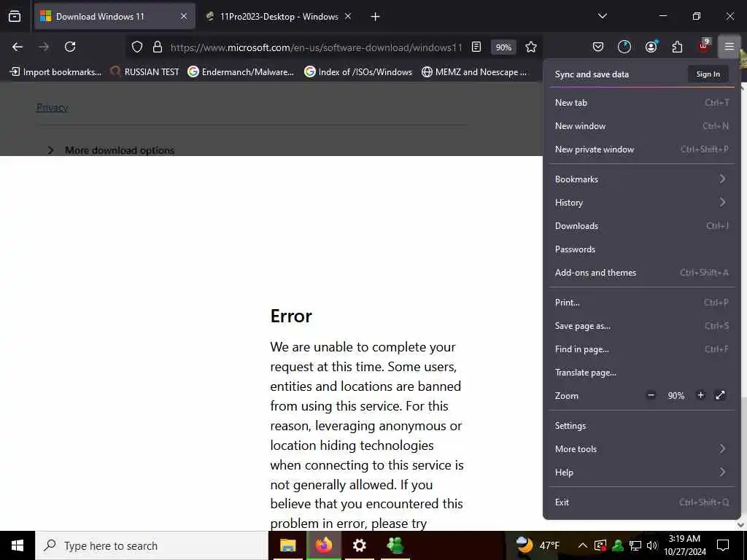Select Find in page...

(x=642, y=349)
